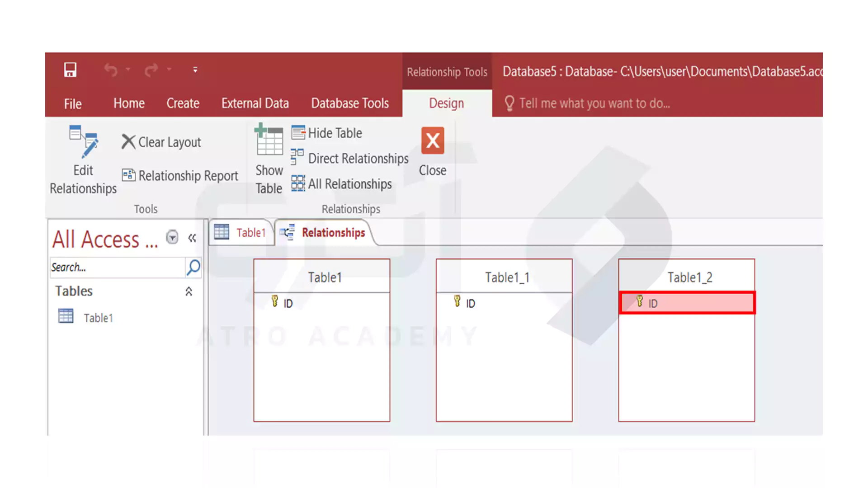
Task: Select Table1 in the navigation pane
Action: point(99,317)
